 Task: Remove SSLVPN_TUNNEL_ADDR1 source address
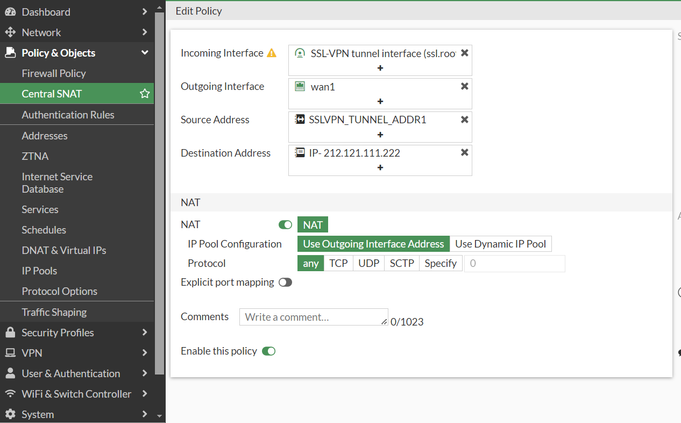point(464,119)
